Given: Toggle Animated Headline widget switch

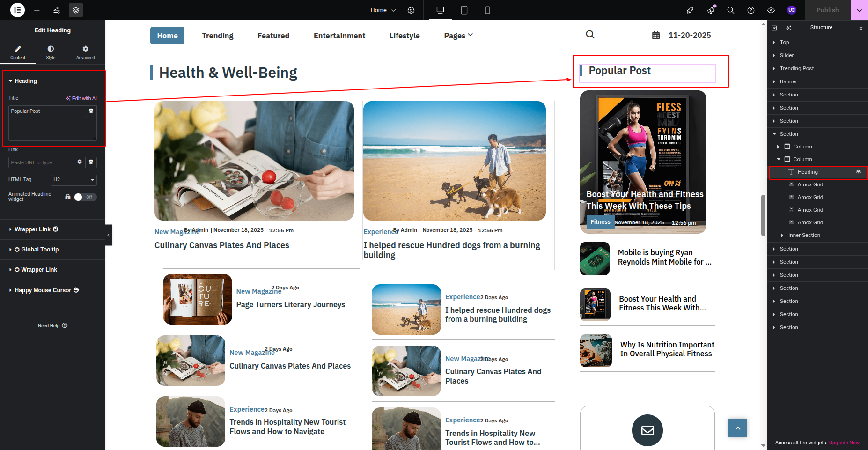Looking at the screenshot, I should point(85,197).
